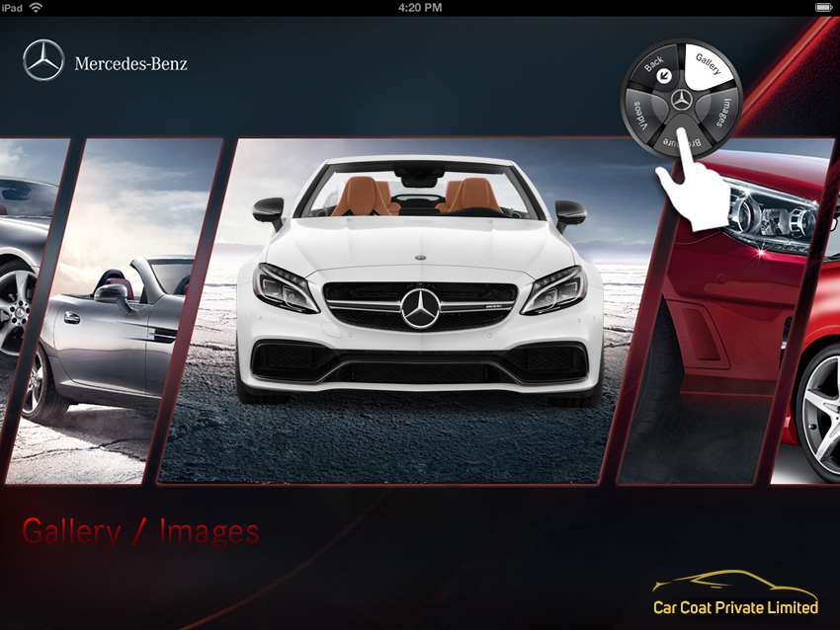Tap the Mercedes star at wheel center
840x630 pixels.
(682, 100)
